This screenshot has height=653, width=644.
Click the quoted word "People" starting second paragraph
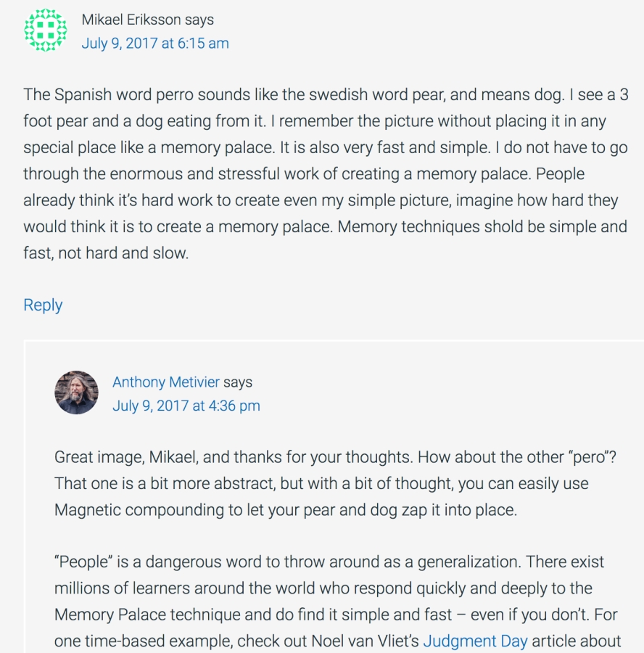click(x=83, y=562)
